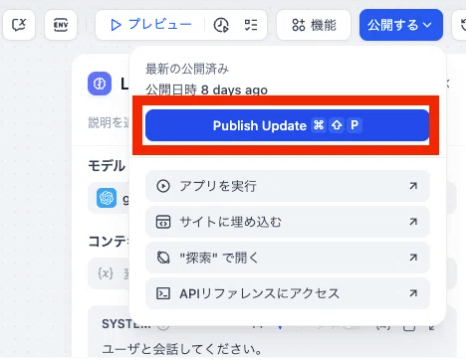Click external arrow on "探索" で開く row
466x361 pixels.
413,258
